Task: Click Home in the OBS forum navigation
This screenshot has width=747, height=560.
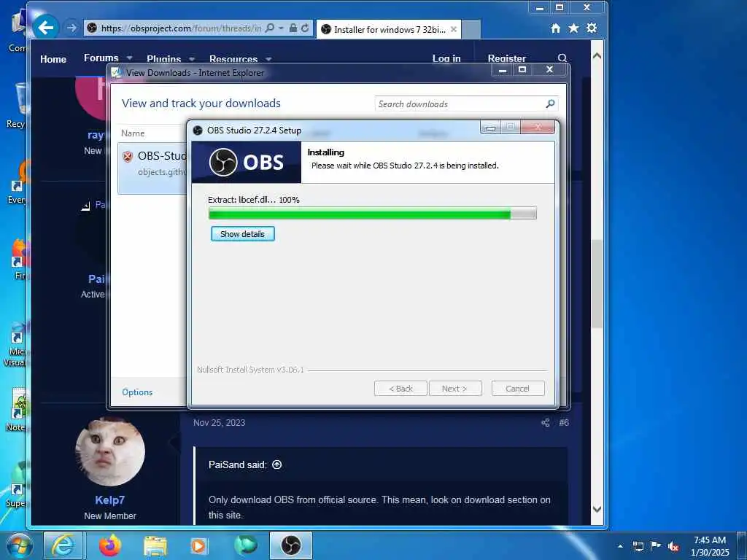Action: 53,59
